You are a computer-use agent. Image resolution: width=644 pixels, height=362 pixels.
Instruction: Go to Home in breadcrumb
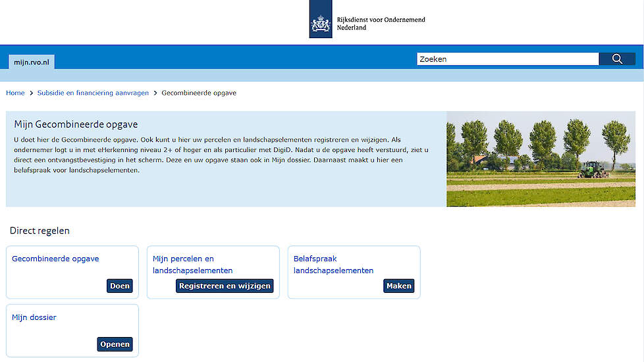pos(15,93)
